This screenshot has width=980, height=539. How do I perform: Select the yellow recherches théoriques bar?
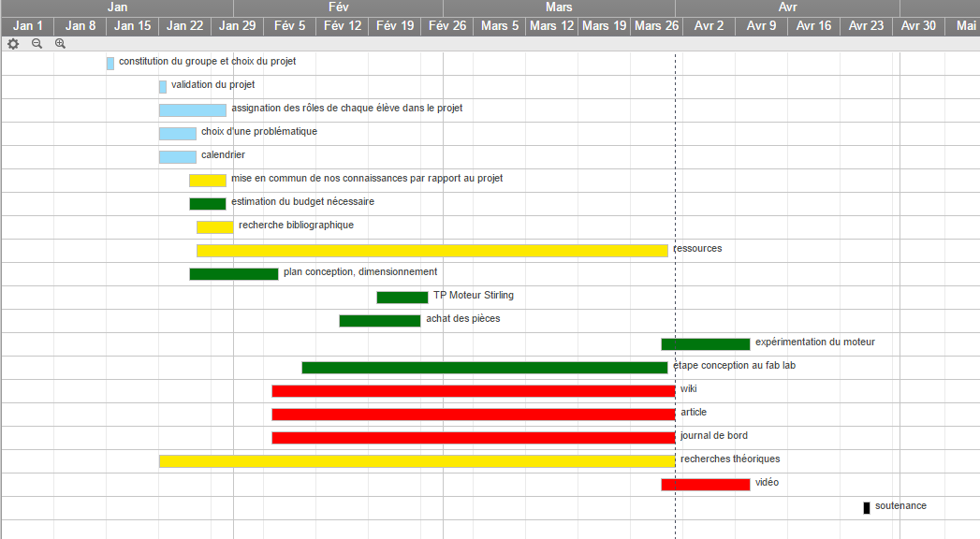[x=417, y=460]
